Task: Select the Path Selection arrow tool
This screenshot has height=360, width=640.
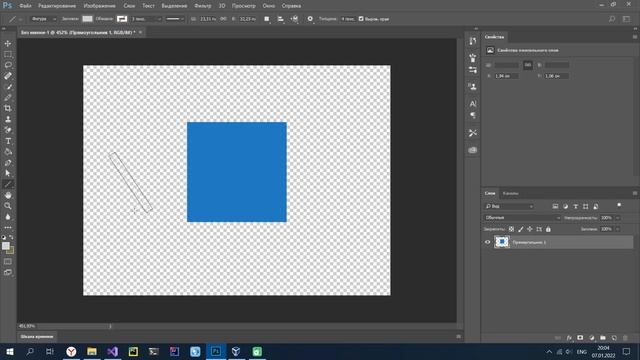Action: (8, 173)
